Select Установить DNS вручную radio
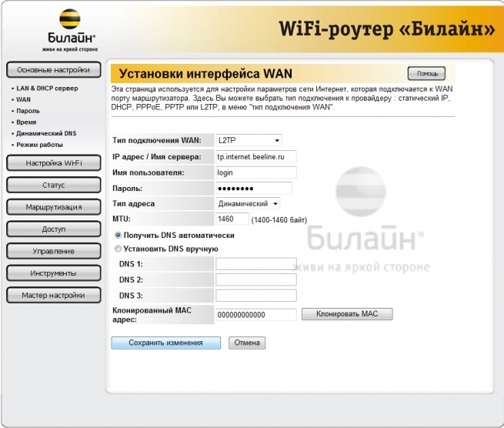 pyautogui.click(x=118, y=249)
